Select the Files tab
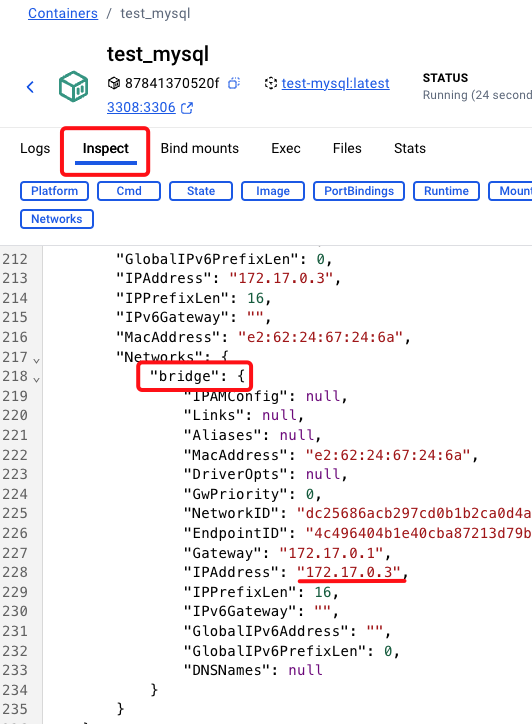This screenshot has width=532, height=724. tap(347, 148)
